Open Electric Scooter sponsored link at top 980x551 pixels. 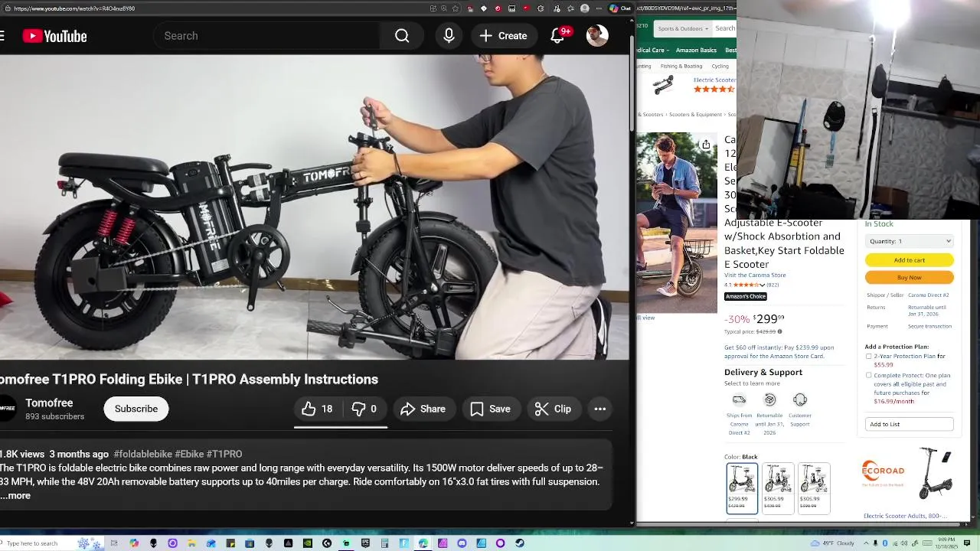point(714,80)
